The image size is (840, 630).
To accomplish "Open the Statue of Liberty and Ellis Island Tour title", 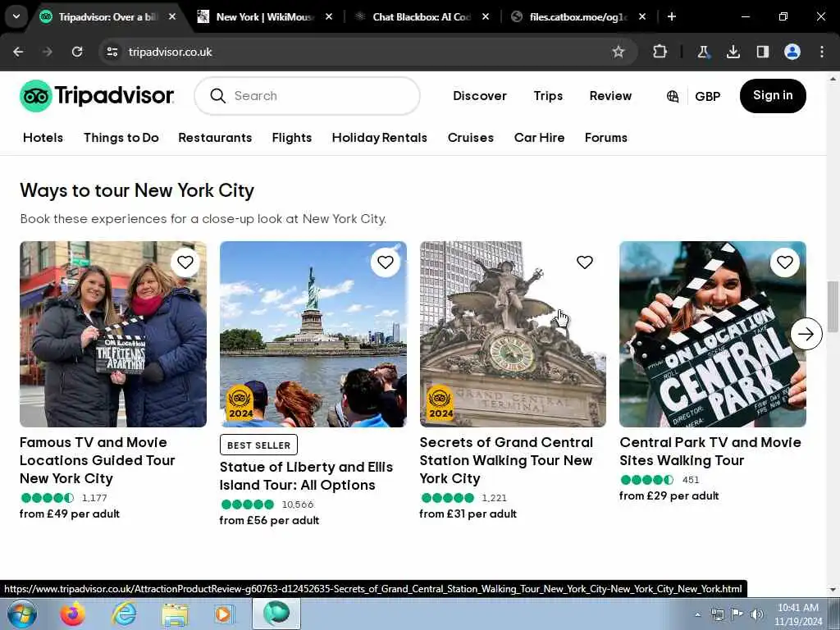I will coord(306,476).
